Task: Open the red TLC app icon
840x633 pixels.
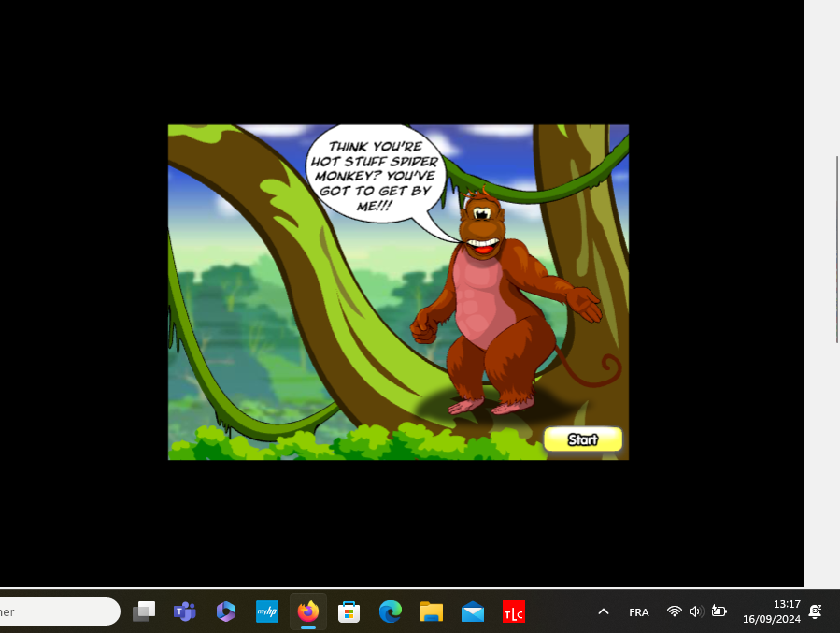Action: point(513,611)
